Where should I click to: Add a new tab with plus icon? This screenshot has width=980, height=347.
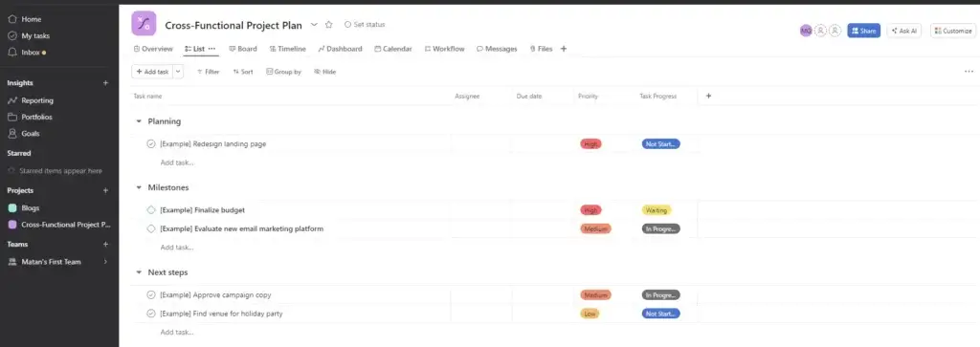tap(563, 49)
